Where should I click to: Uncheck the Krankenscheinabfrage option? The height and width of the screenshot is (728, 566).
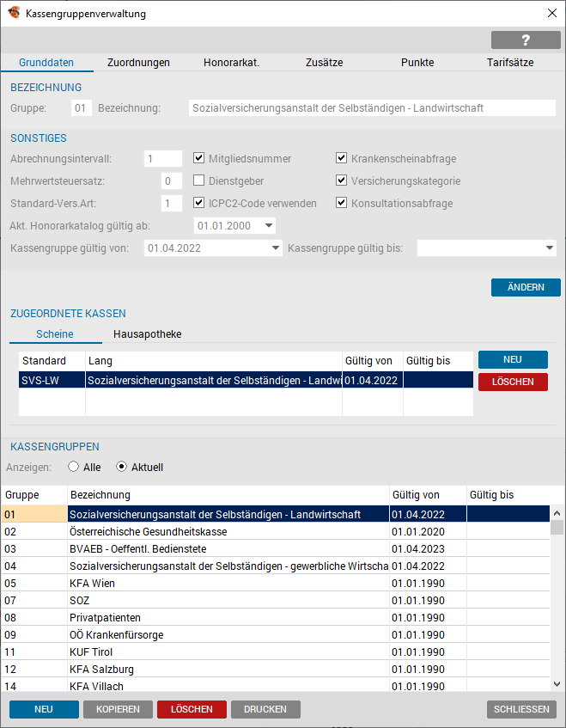point(342,158)
